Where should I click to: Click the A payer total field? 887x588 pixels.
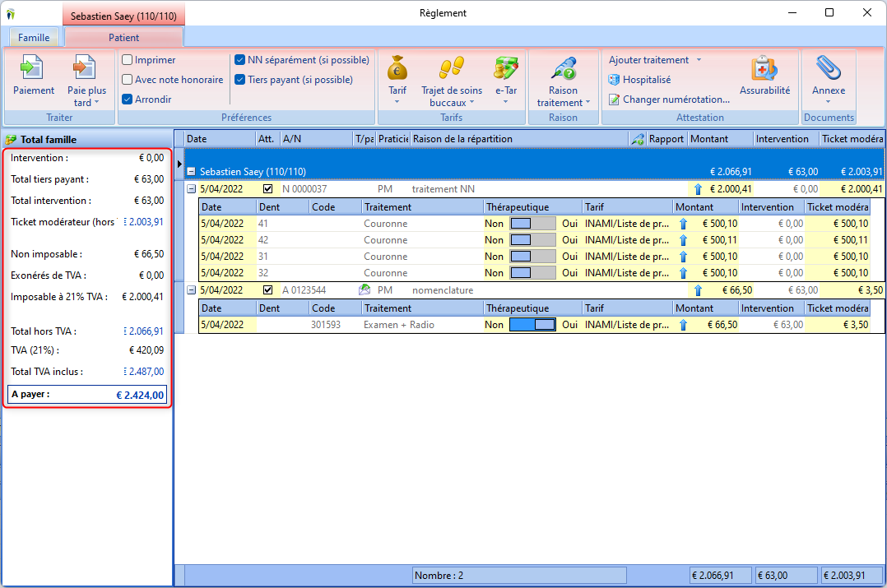(88, 395)
